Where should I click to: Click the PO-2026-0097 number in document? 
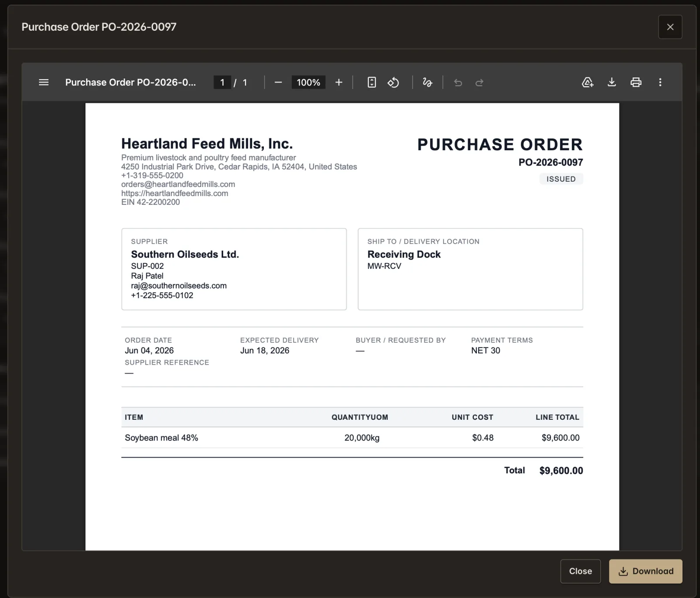point(551,162)
